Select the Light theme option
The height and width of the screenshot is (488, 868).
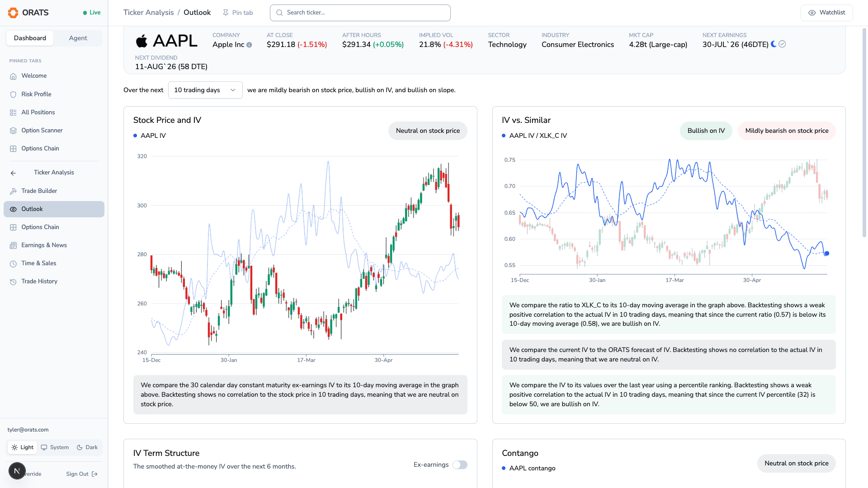tap(22, 447)
